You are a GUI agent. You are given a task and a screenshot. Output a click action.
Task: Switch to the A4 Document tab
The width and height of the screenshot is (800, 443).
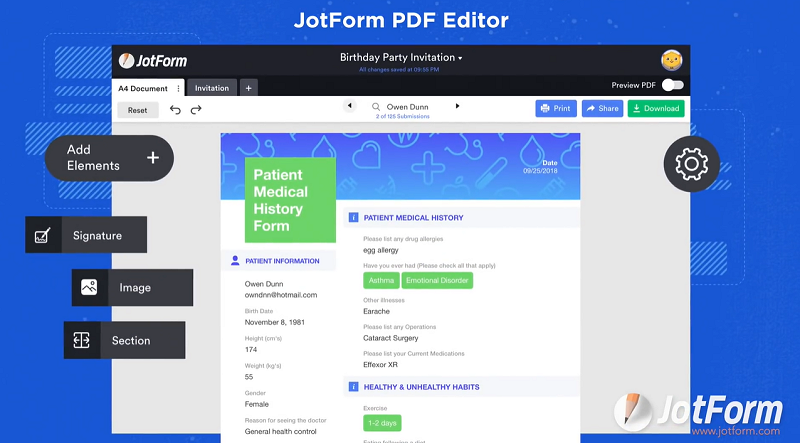point(143,88)
